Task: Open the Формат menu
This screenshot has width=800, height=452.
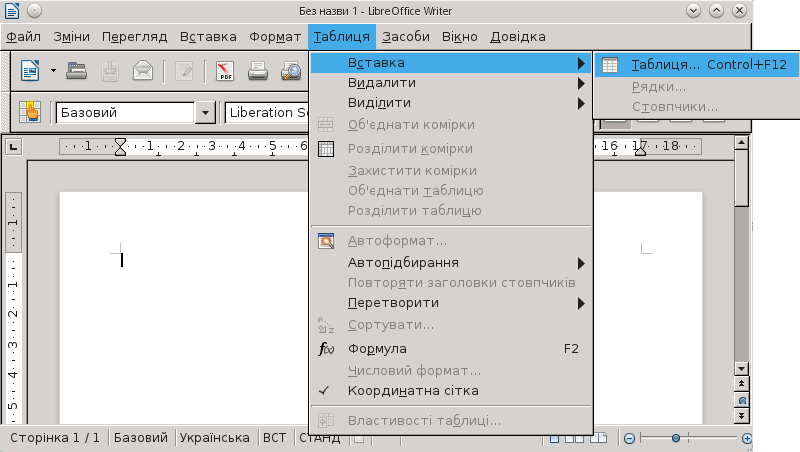Action: click(275, 37)
